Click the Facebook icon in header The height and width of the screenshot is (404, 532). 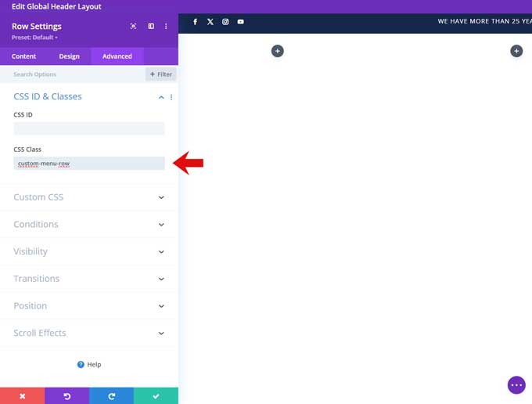click(195, 22)
